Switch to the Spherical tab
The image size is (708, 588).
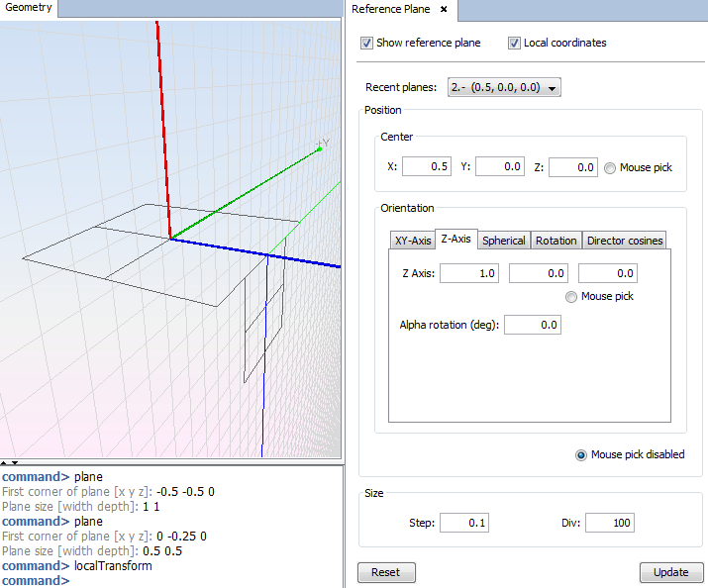(x=503, y=241)
